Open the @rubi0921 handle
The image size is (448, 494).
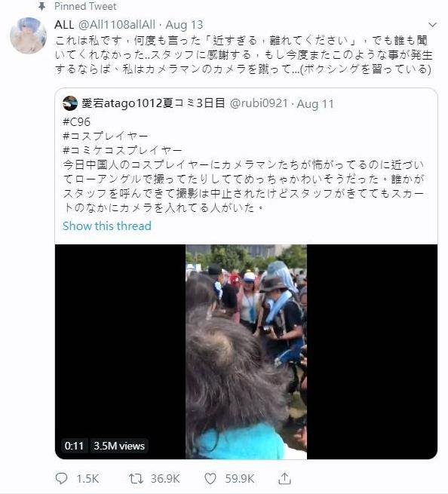pos(259,103)
